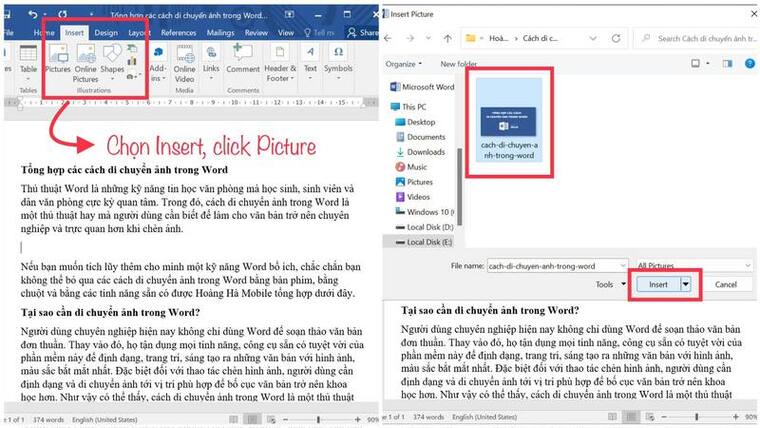Image resolution: width=760 pixels, height=428 pixels.
Task: Click the Pictures button in the Insert ribbon
Action: point(58,58)
